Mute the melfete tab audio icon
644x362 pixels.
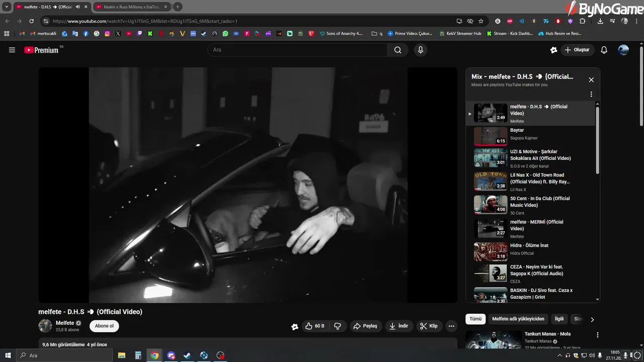[78, 7]
